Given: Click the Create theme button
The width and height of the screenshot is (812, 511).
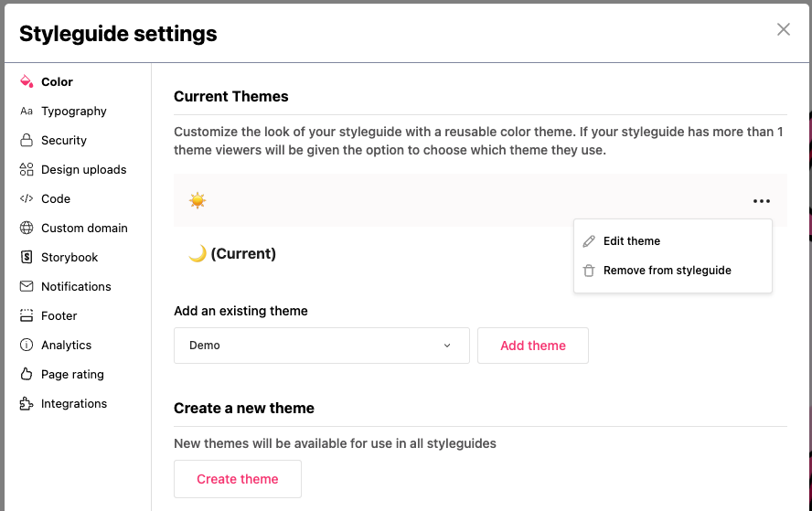Looking at the screenshot, I should (x=238, y=479).
